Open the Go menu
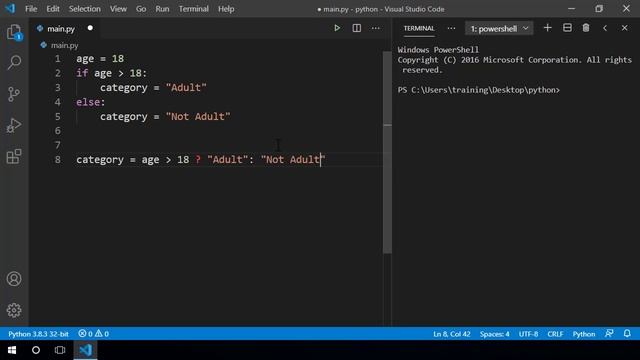The image size is (640, 360). (x=141, y=9)
